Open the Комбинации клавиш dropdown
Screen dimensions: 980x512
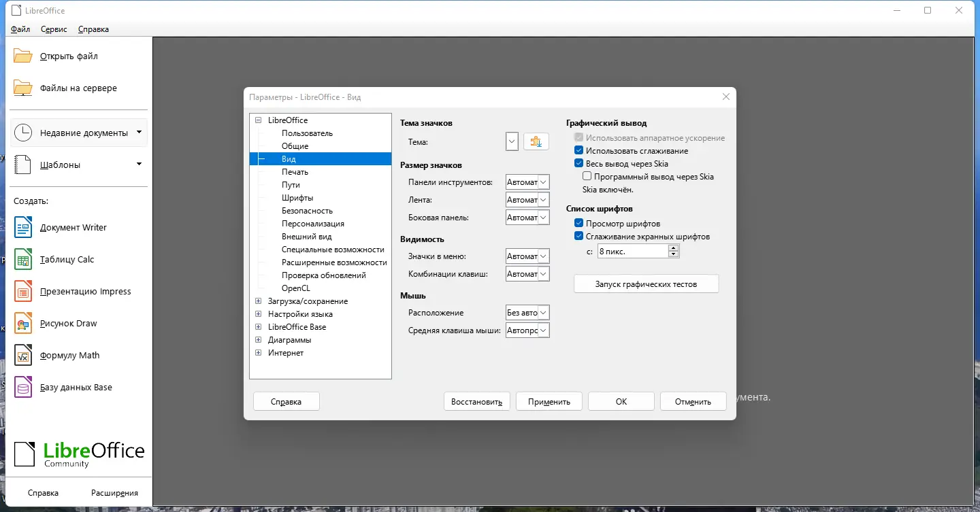[x=527, y=274]
